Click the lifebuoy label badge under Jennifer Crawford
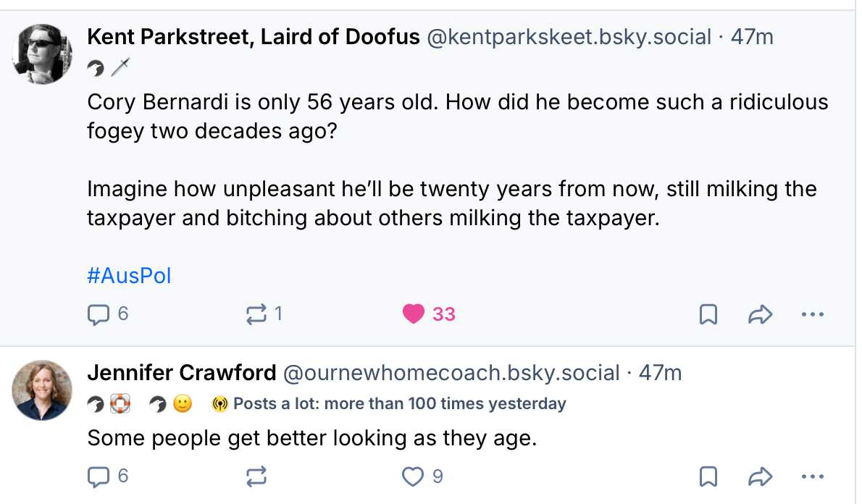This screenshot has width=862, height=504. pos(119,404)
